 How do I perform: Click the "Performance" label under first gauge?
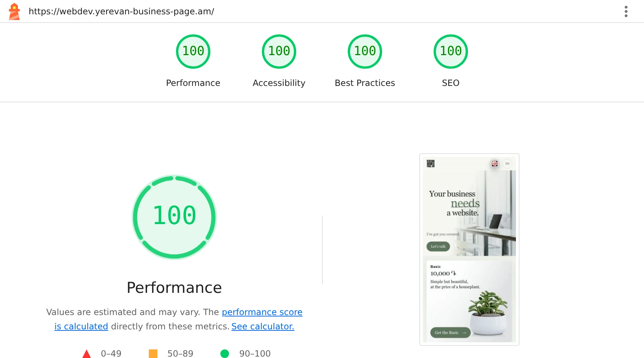[x=193, y=83]
